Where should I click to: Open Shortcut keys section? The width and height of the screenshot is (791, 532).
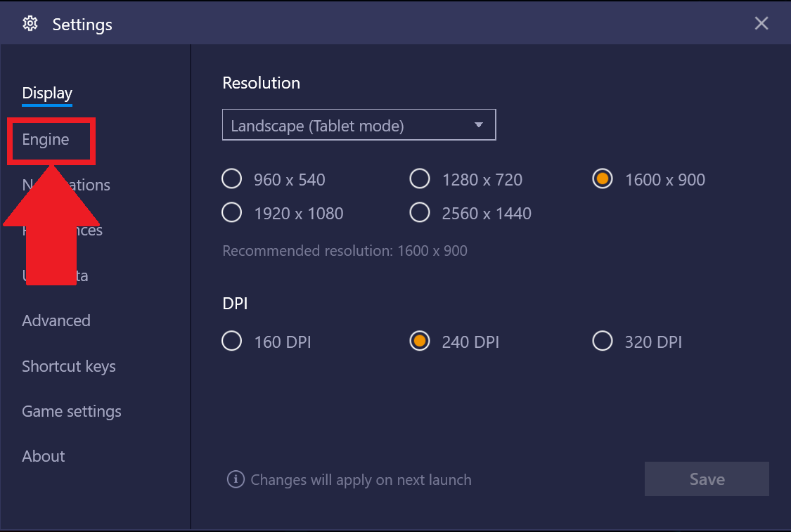tap(69, 367)
